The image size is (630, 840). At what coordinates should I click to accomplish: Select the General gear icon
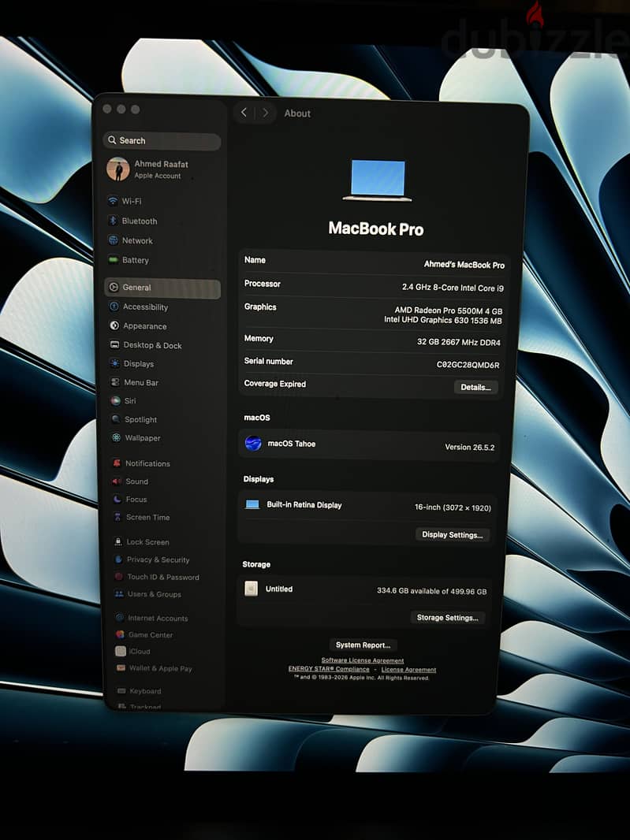114,287
